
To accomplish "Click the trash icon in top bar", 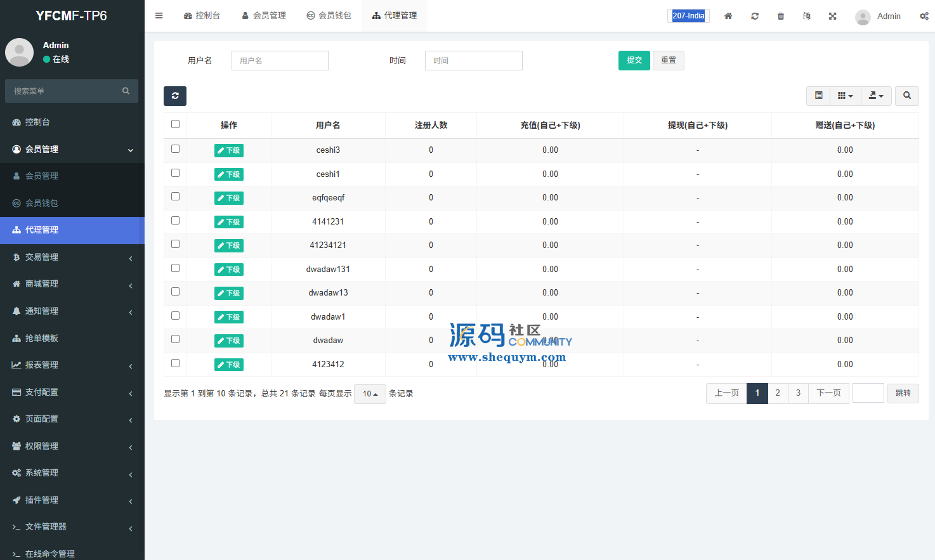I will 781,16.
